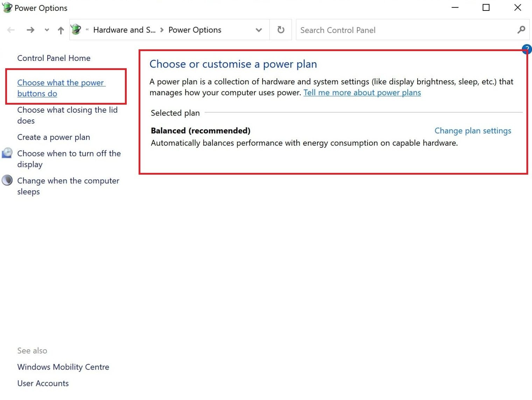Select Hardware and Sound breadcrumb
The width and height of the screenshot is (532, 400).
tap(124, 30)
